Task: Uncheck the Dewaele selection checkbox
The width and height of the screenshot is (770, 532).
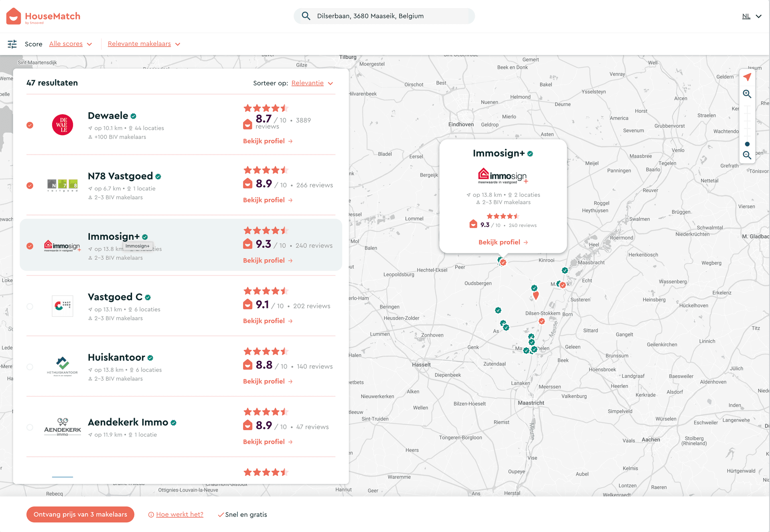Action: tap(30, 125)
